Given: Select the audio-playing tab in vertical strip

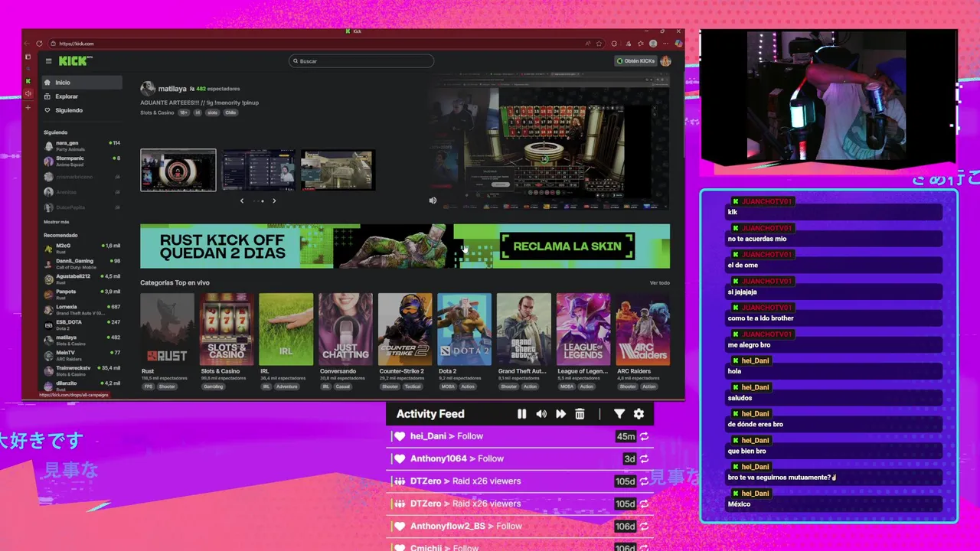Looking at the screenshot, I should [28, 94].
